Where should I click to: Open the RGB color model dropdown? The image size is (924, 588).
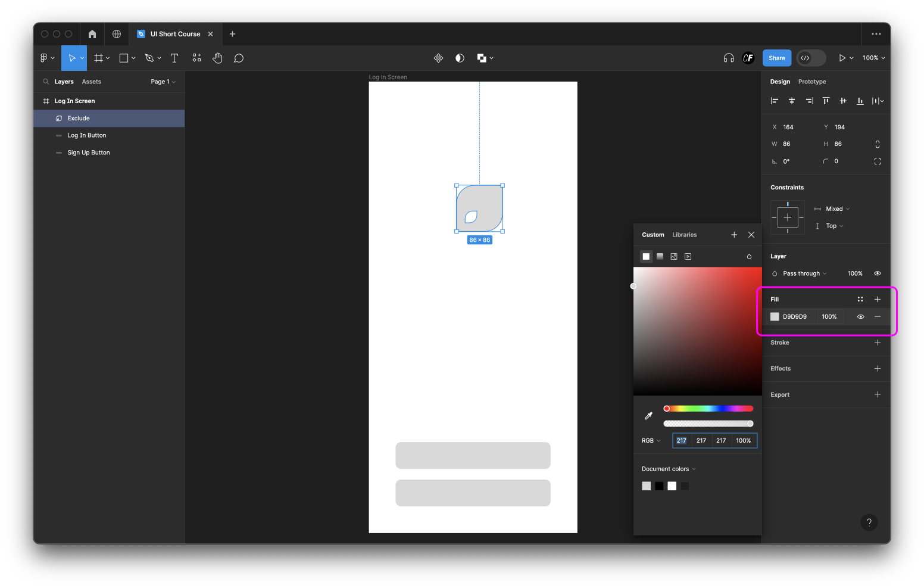(x=651, y=441)
